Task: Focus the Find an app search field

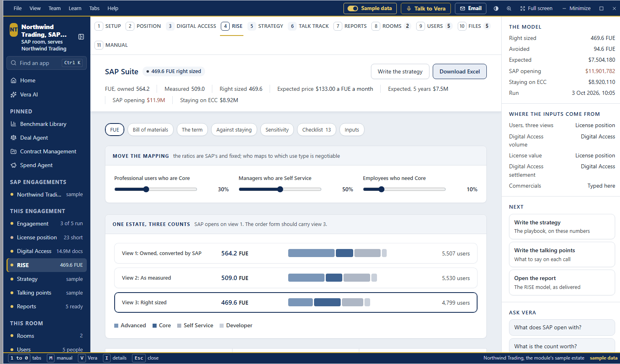Action: (x=47, y=63)
